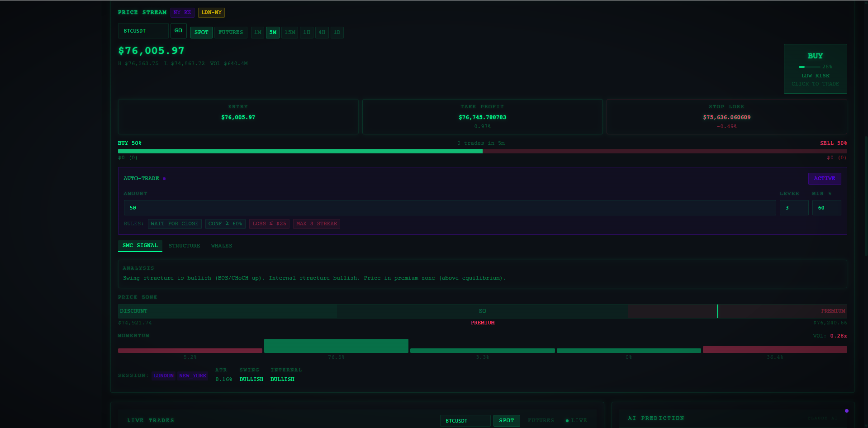Viewport: 868px width, 428px height.
Task: Click the $76,005.97 current price
Action: pyautogui.click(x=151, y=51)
